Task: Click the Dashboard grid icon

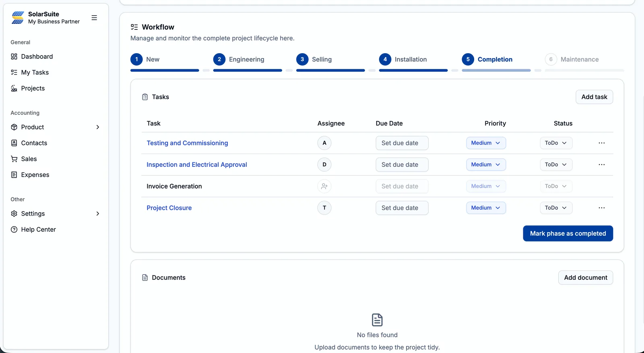Action: 14,56
